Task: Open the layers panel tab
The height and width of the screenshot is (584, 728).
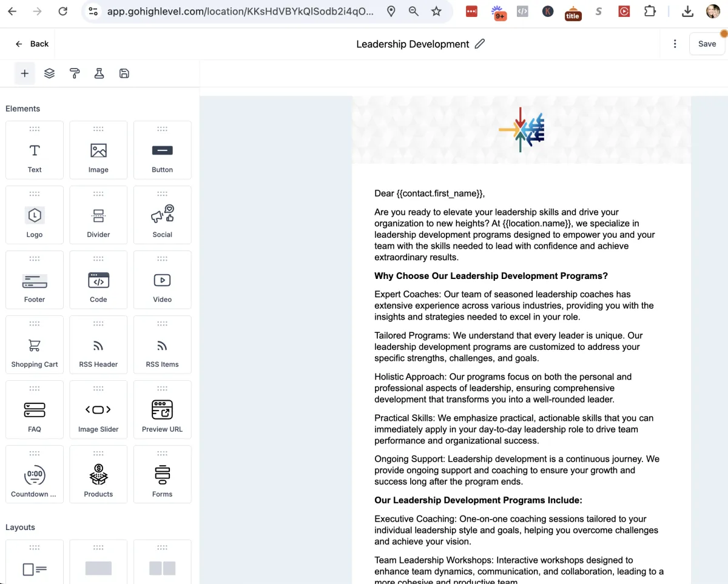Action: tap(49, 73)
